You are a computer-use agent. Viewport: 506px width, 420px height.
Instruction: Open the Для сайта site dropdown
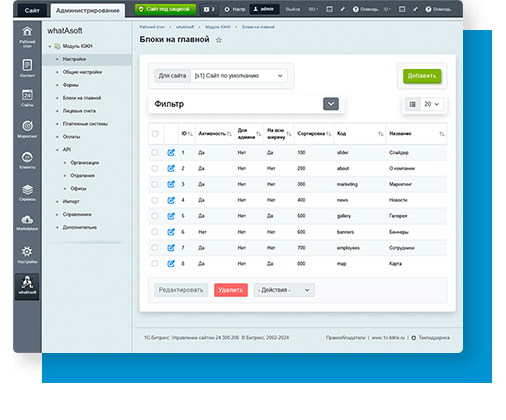click(x=239, y=76)
